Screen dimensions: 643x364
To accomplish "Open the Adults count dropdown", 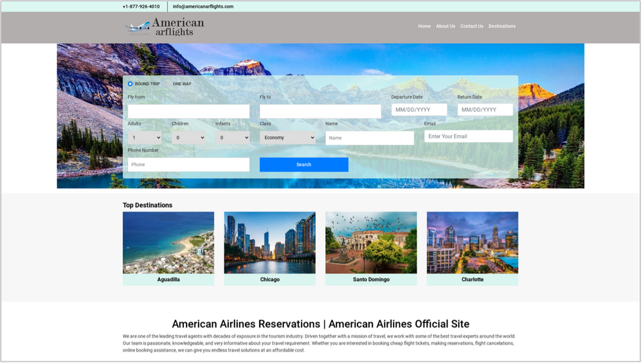I will [x=145, y=138].
